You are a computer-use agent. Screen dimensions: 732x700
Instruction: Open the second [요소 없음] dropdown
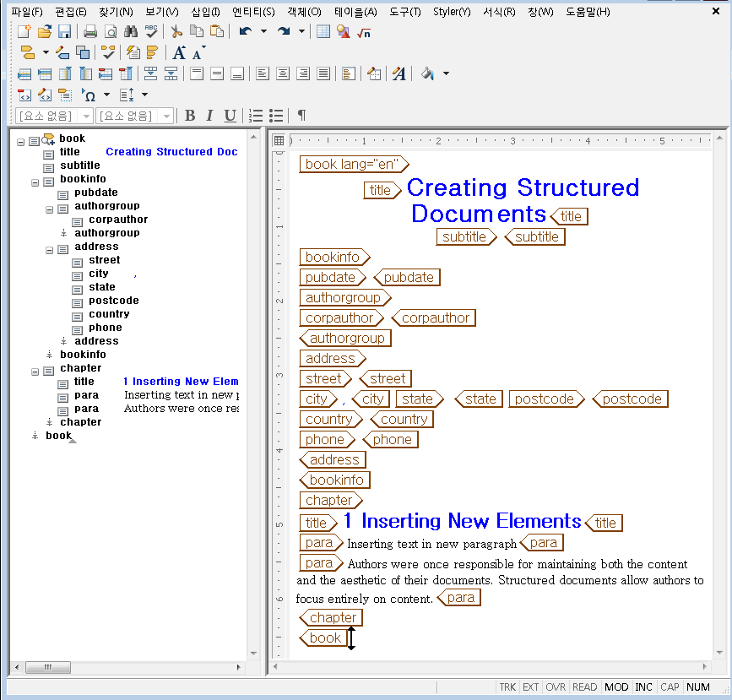(166, 116)
